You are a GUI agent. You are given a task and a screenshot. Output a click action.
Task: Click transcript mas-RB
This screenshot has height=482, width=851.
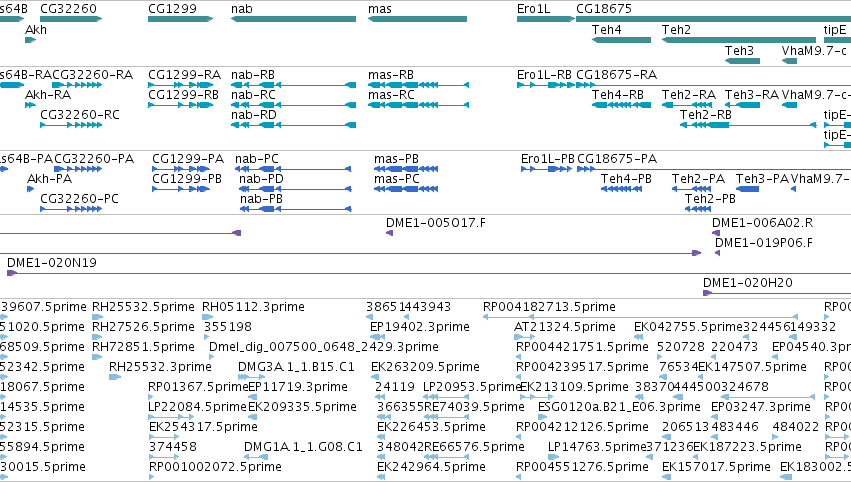(x=418, y=85)
